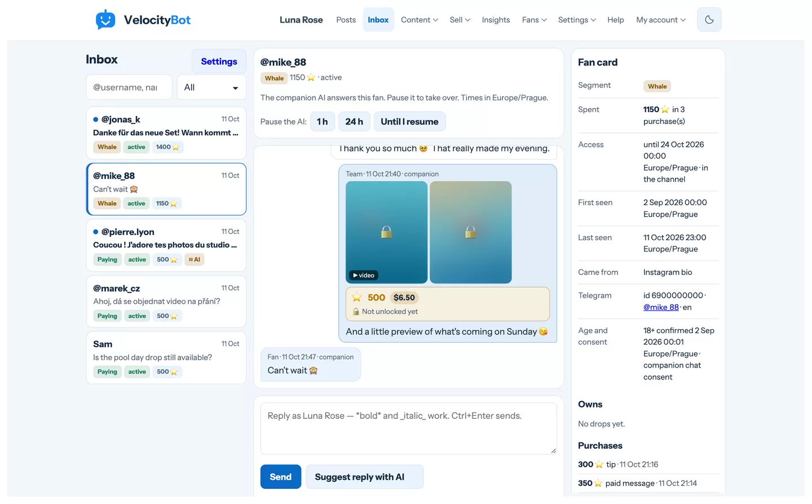Image resolution: width=812 pixels, height=504 pixels.
Task: Click the star in the @jonas_k 1400 badge
Action: click(x=176, y=147)
